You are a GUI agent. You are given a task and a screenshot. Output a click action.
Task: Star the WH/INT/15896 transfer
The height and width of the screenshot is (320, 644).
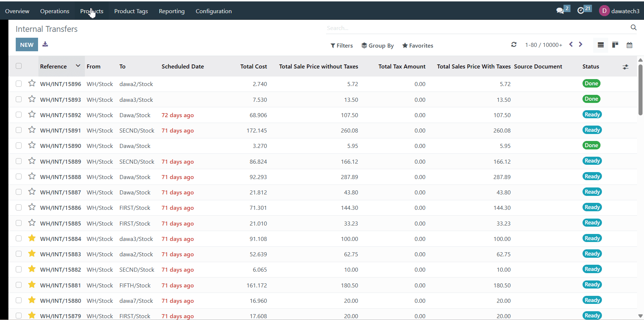click(x=32, y=83)
